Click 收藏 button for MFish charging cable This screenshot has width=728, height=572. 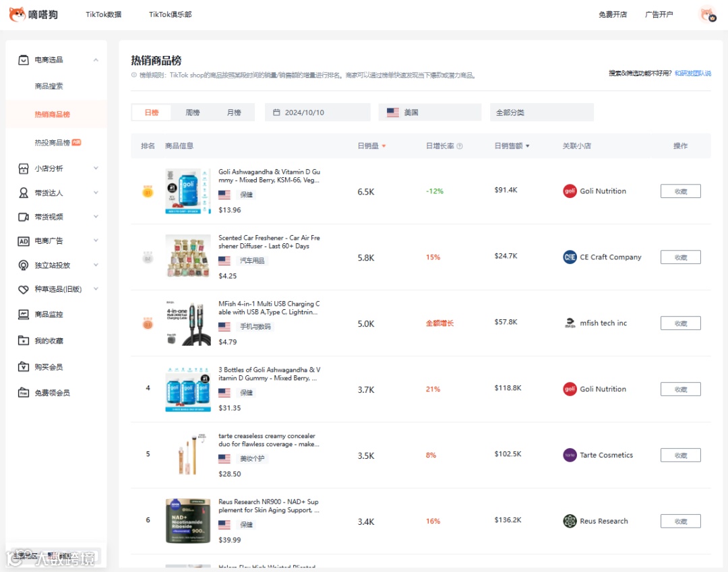click(681, 323)
